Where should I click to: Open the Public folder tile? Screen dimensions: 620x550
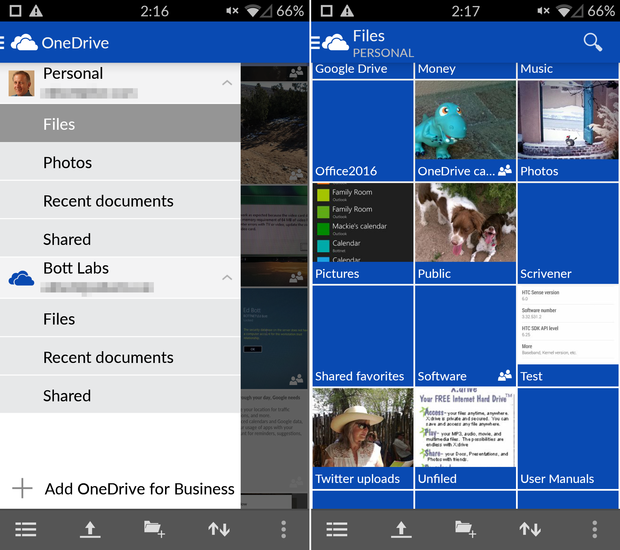(x=465, y=233)
